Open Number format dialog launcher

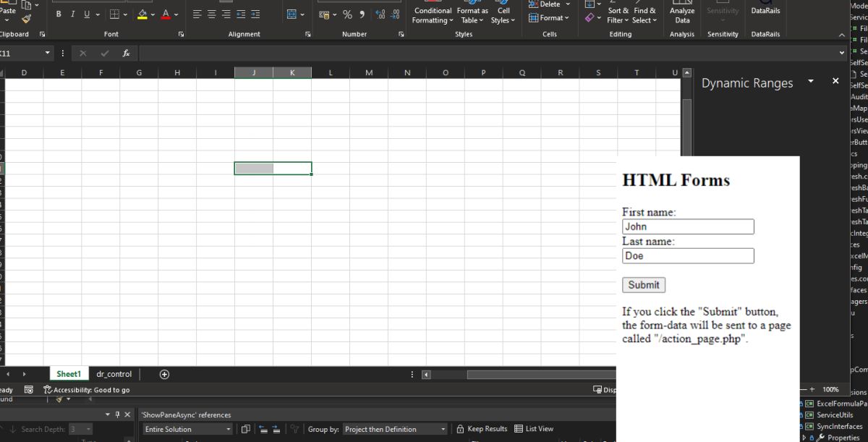point(401,35)
